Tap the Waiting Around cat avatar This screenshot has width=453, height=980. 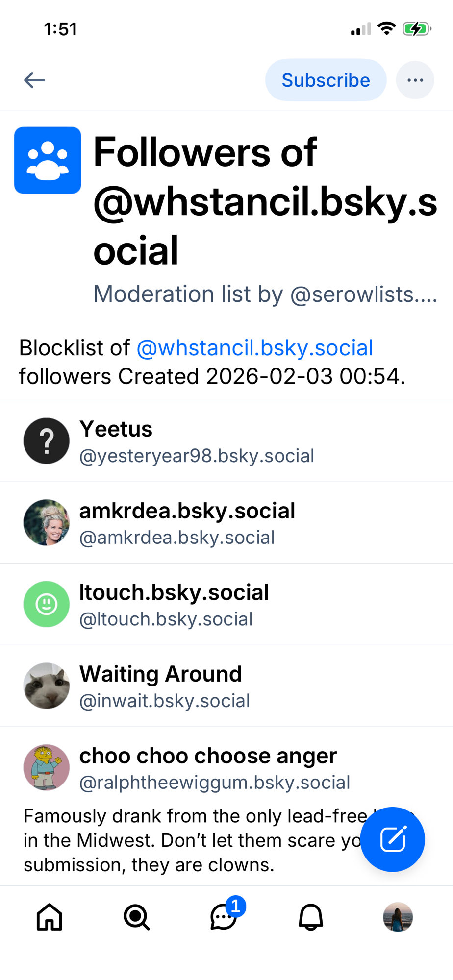click(47, 686)
